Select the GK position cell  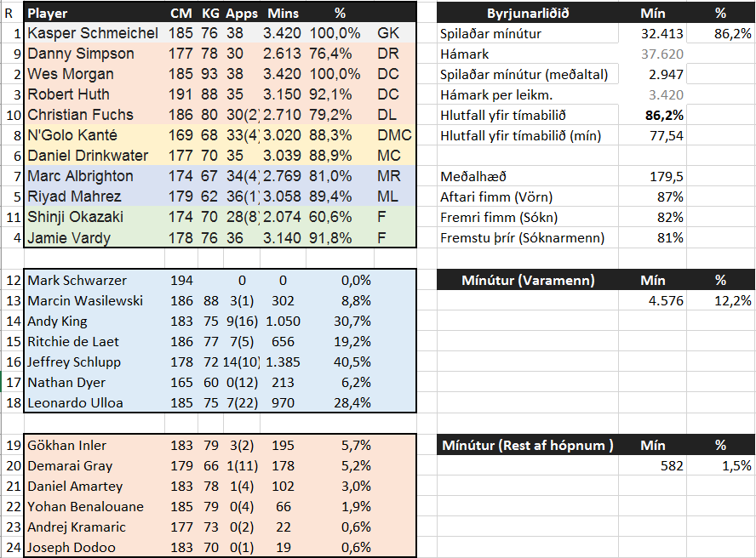click(387, 33)
